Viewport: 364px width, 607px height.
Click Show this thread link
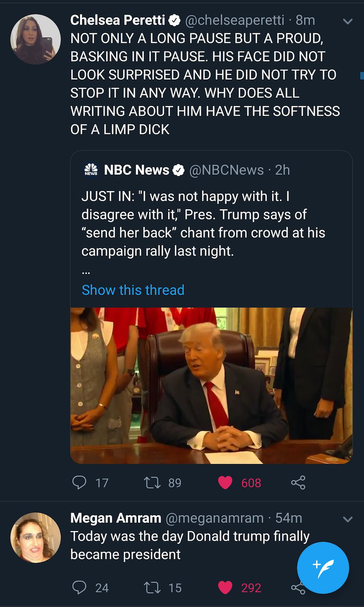133,290
